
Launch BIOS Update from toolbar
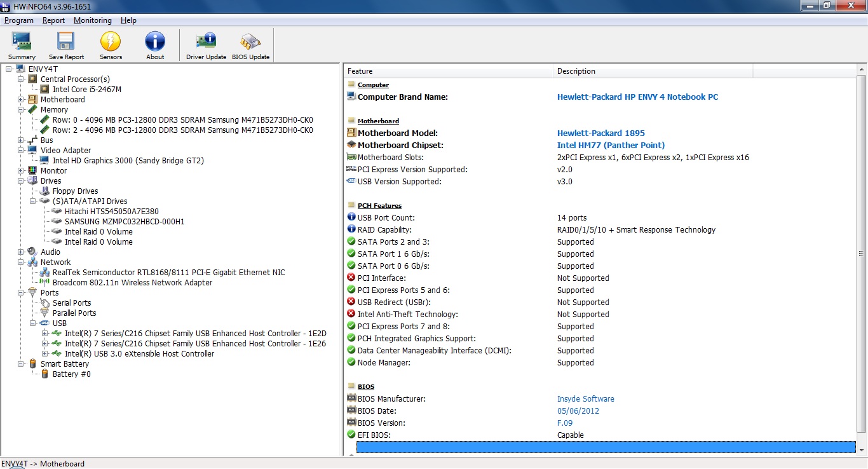(250, 41)
